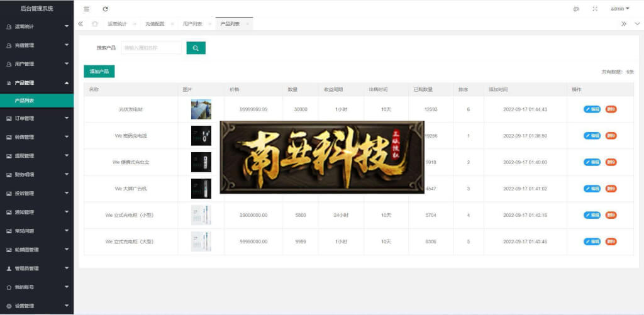Edit the We 密码充电线 product

click(592, 136)
